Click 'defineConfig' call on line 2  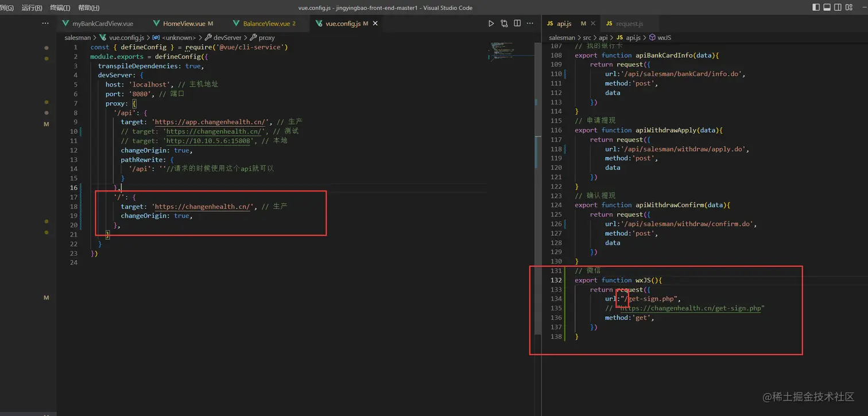click(x=177, y=56)
